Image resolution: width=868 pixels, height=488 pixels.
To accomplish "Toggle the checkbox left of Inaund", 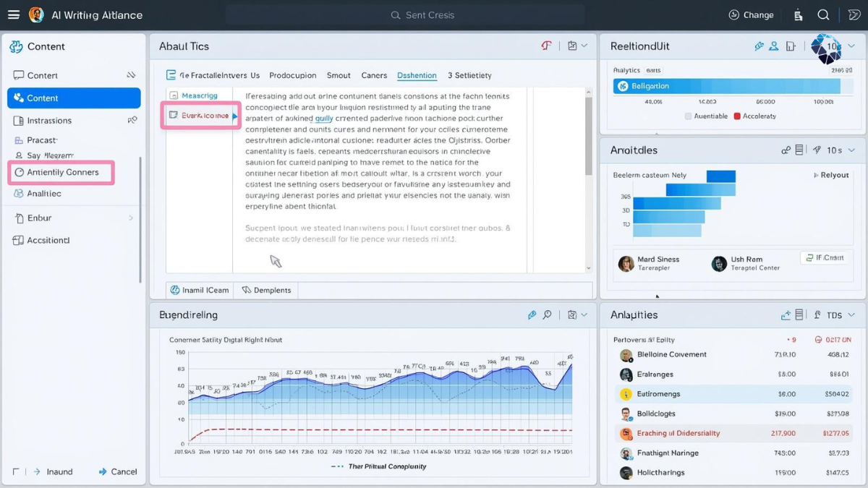I will click(16, 471).
